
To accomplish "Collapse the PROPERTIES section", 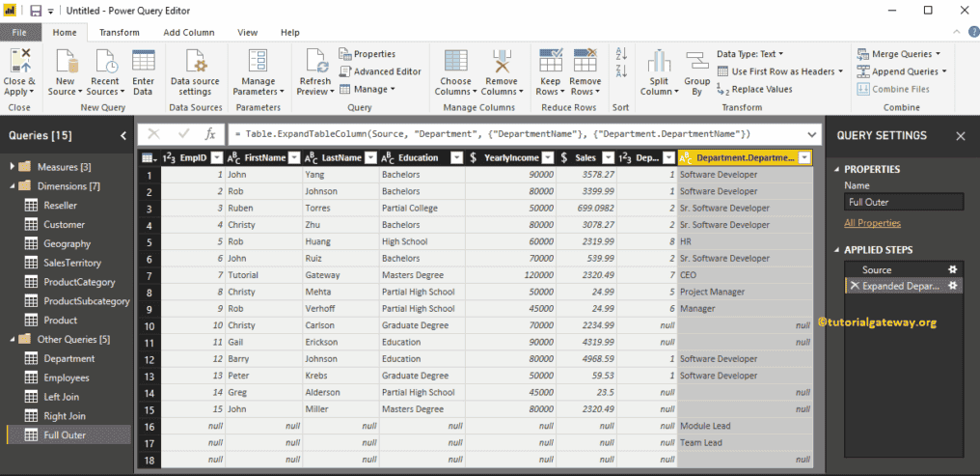I will (837, 170).
